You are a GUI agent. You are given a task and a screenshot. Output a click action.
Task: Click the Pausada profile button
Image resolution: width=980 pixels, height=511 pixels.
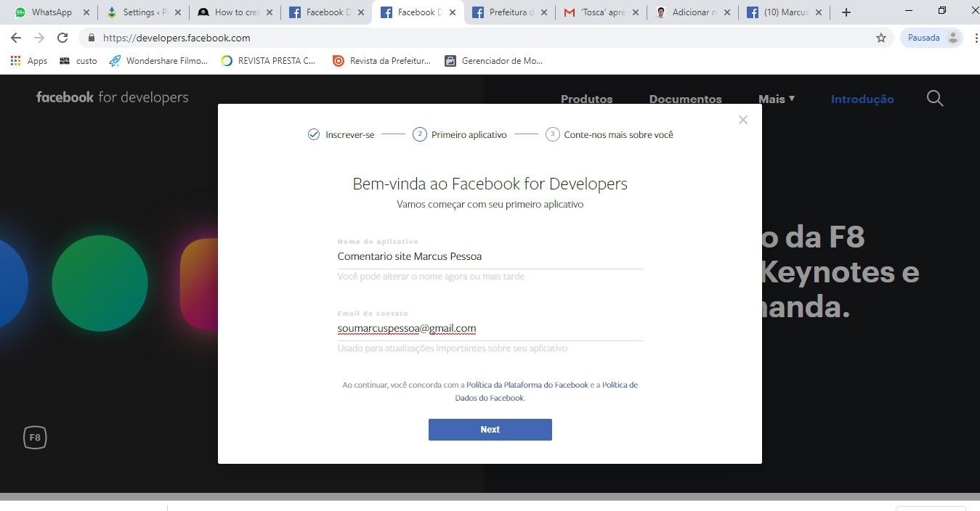(x=932, y=38)
